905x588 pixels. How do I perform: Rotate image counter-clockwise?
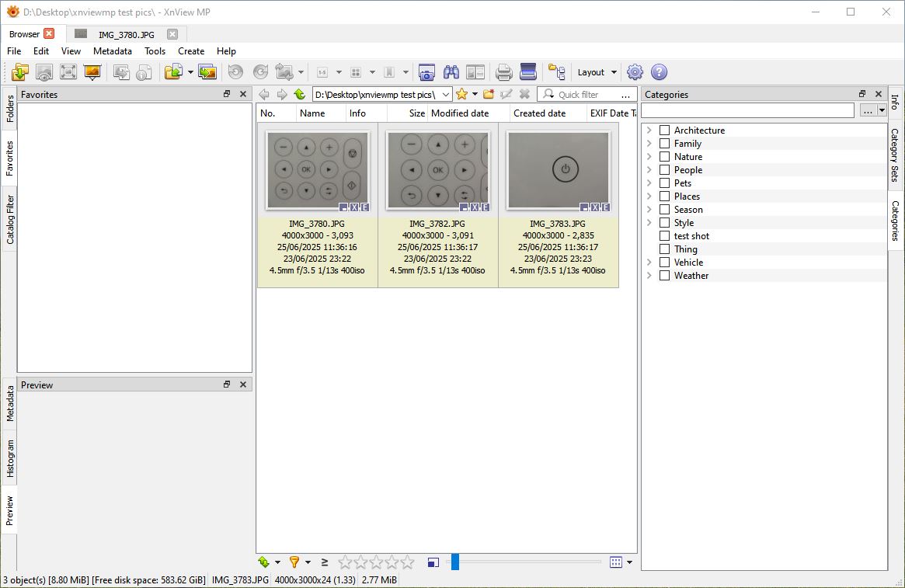[x=235, y=72]
